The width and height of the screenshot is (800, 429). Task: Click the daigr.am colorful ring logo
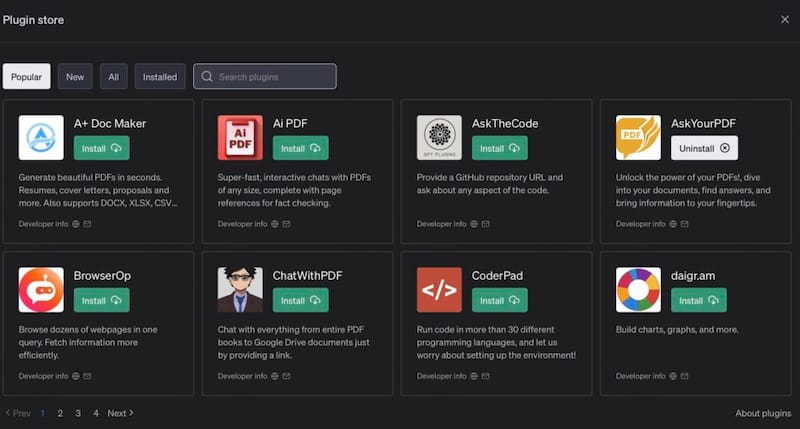click(x=638, y=290)
